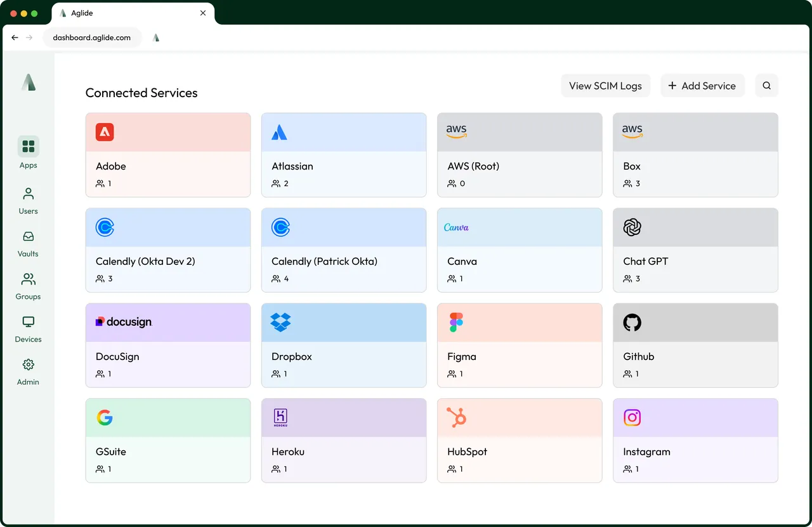Click the Apps label in sidebar

point(28,166)
